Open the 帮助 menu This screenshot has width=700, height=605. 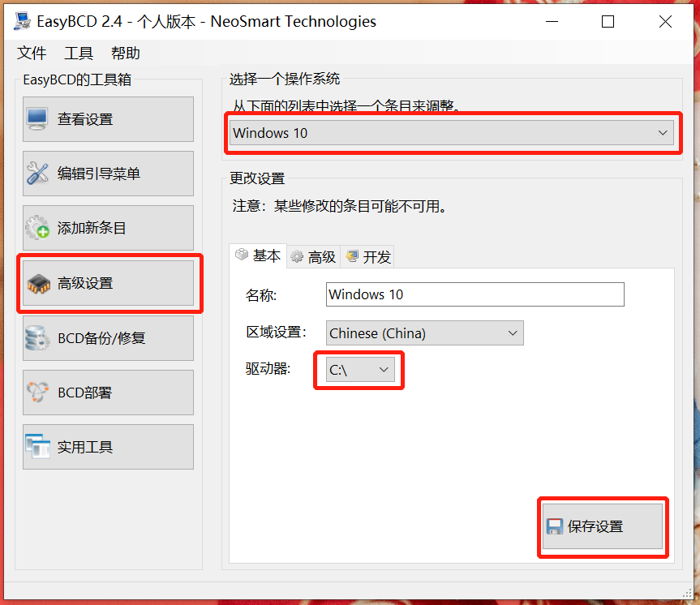pyautogui.click(x=126, y=54)
